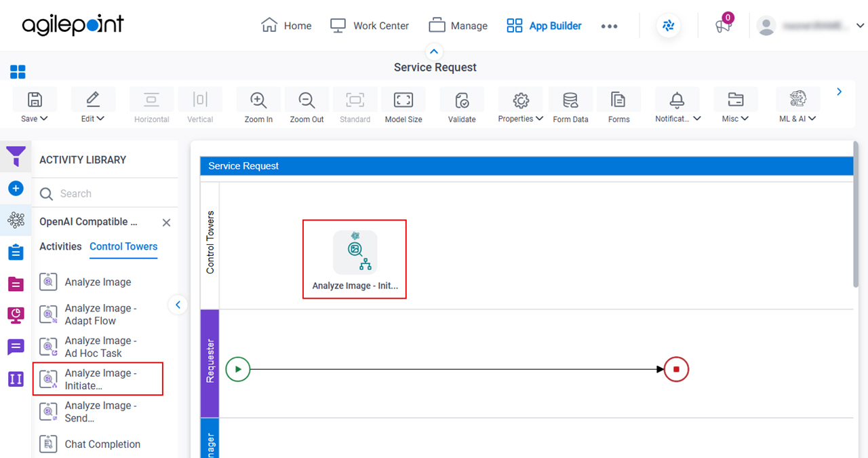Screen dimensions: 868x458
Task: Click the Notifications bell icon
Action: point(677,100)
